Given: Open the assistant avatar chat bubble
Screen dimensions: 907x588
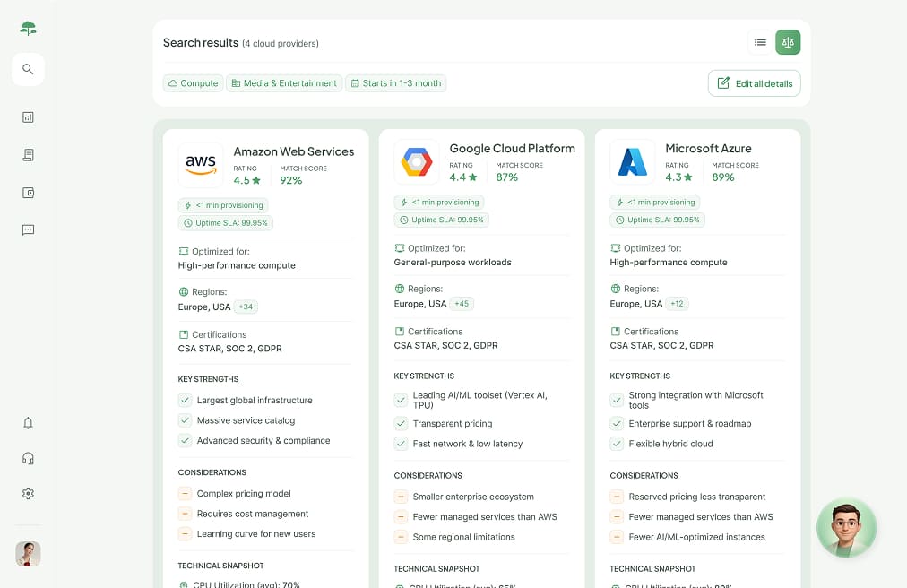Looking at the screenshot, I should pyautogui.click(x=846, y=528).
